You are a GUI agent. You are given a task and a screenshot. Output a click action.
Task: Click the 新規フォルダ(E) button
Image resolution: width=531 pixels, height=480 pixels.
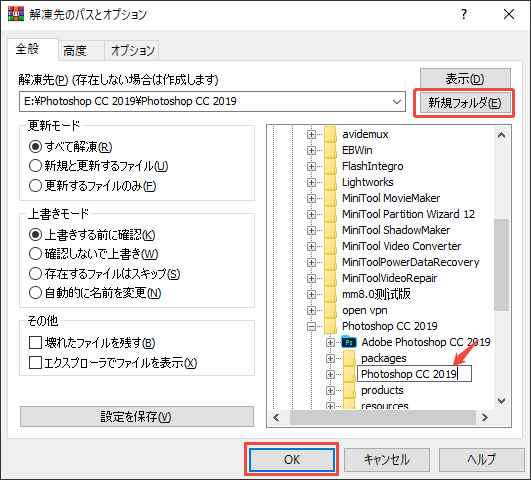click(464, 103)
